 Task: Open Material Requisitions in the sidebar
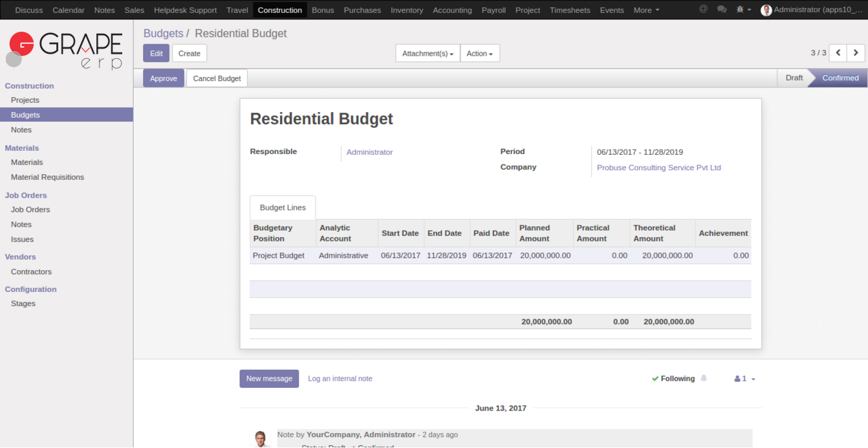tap(47, 177)
